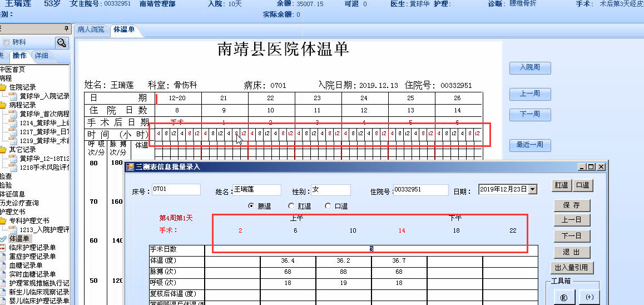Screen dimensions: 644x305
Task: Click the 性别 input field showing 女
Action: pos(331,190)
